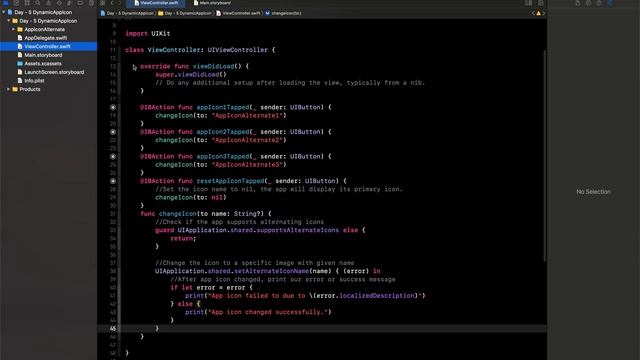640x360 pixels.
Task: Open changeIcon method item in jump bar
Action: [284, 13]
